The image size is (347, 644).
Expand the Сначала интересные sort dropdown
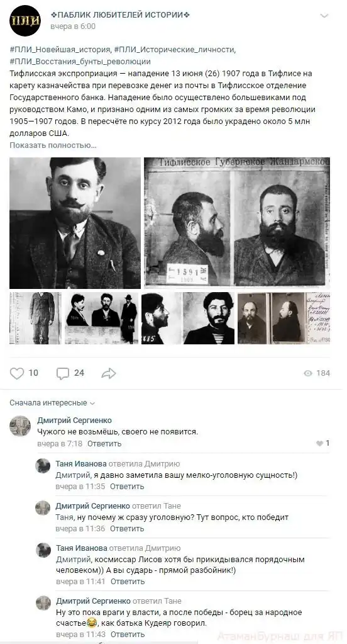click(x=52, y=403)
